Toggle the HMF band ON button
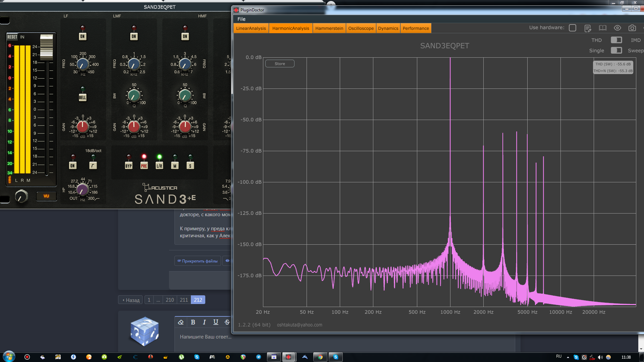The height and width of the screenshot is (362, 644). [x=185, y=36]
